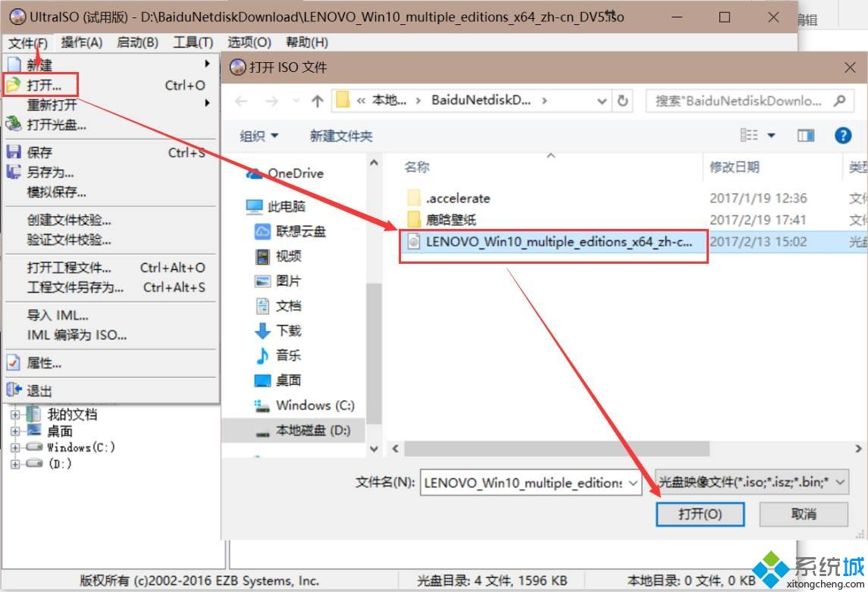Click 新建文件夹 button

pos(341,136)
